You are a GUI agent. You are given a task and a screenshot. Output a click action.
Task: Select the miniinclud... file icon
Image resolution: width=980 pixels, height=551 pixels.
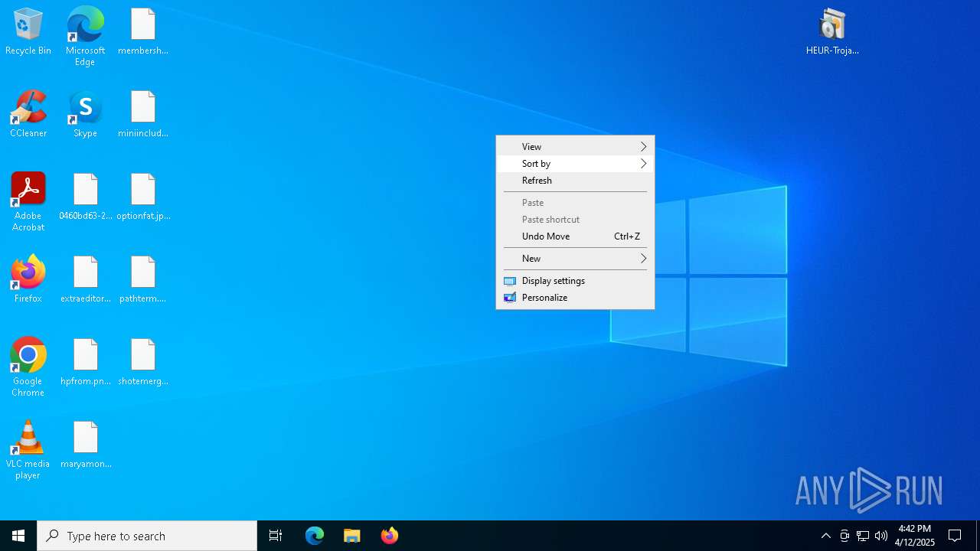click(143, 114)
